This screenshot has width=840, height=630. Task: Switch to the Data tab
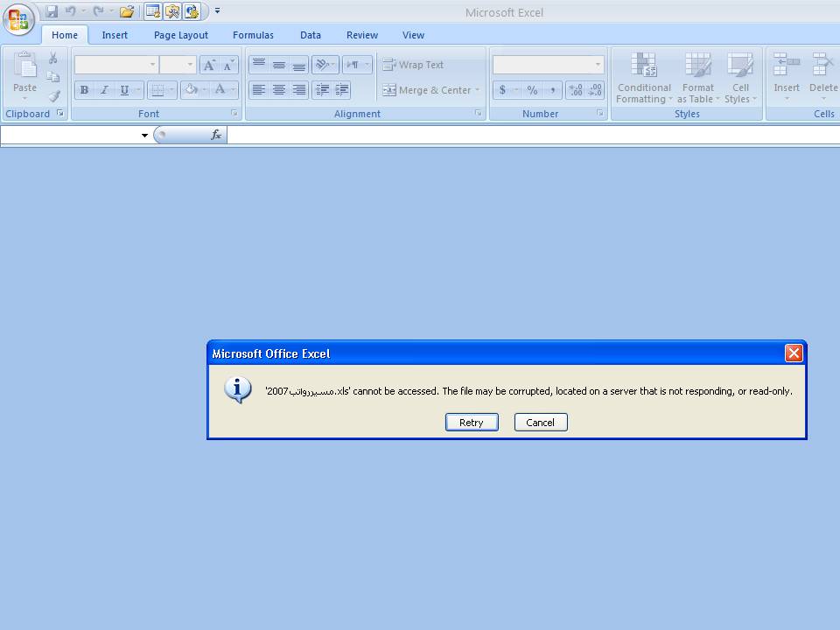tap(310, 35)
